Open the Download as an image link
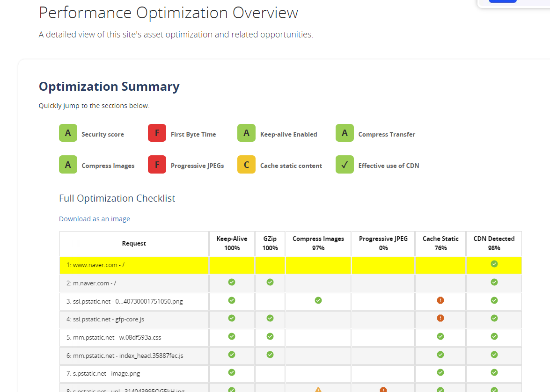The width and height of the screenshot is (550, 392). [x=95, y=219]
